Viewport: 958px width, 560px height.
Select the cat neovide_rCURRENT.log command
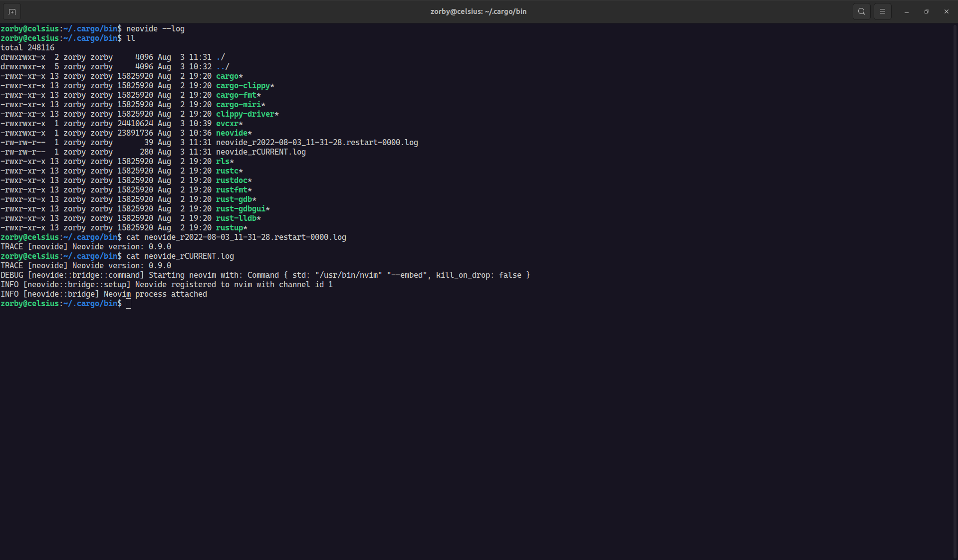[x=180, y=256]
